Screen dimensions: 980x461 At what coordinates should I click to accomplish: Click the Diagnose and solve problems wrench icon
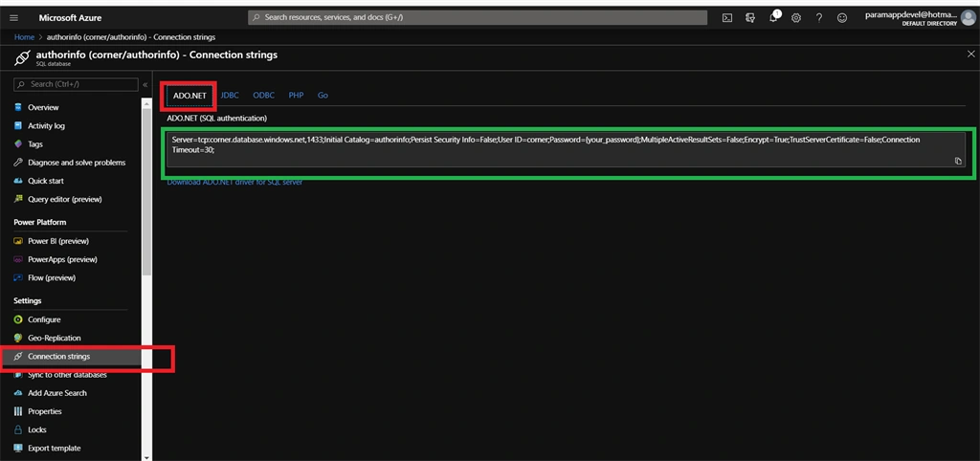[18, 163]
